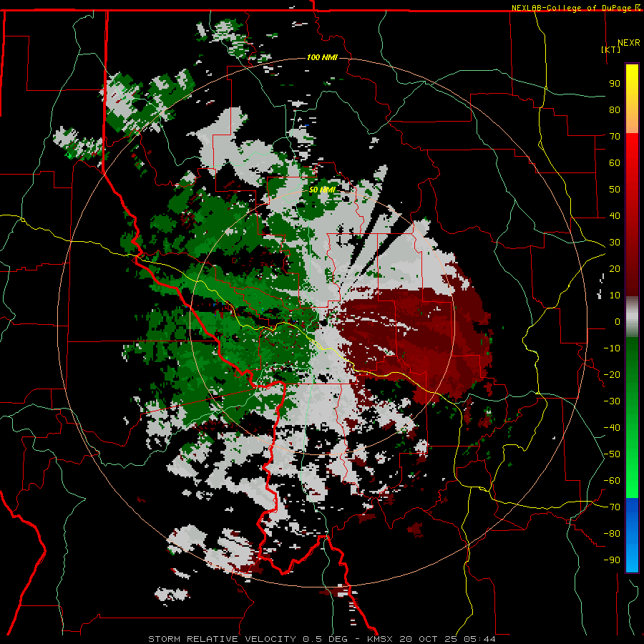Viewport: 644px width, 644px height.
Task: Click the 100 NMI range ring label
Action: pyautogui.click(x=322, y=57)
